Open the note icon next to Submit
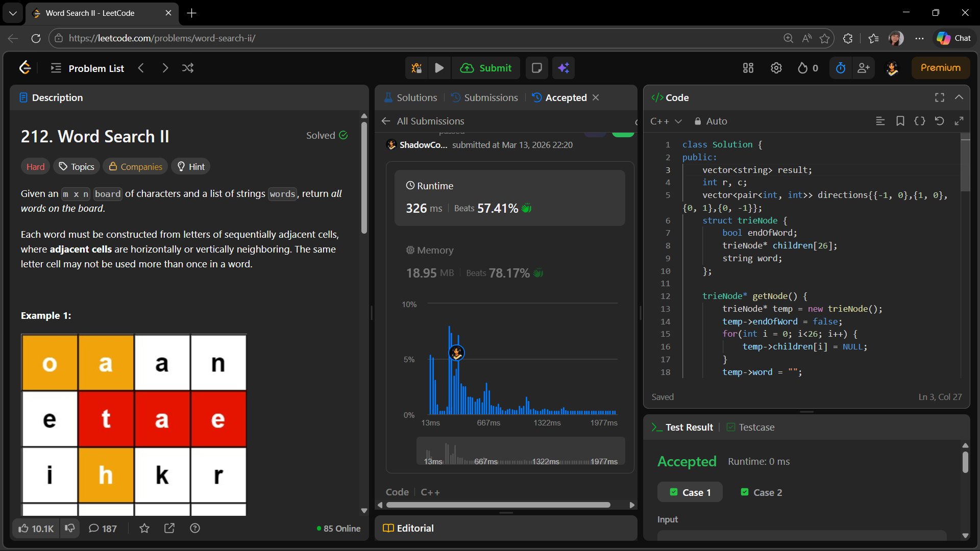 pos(536,68)
